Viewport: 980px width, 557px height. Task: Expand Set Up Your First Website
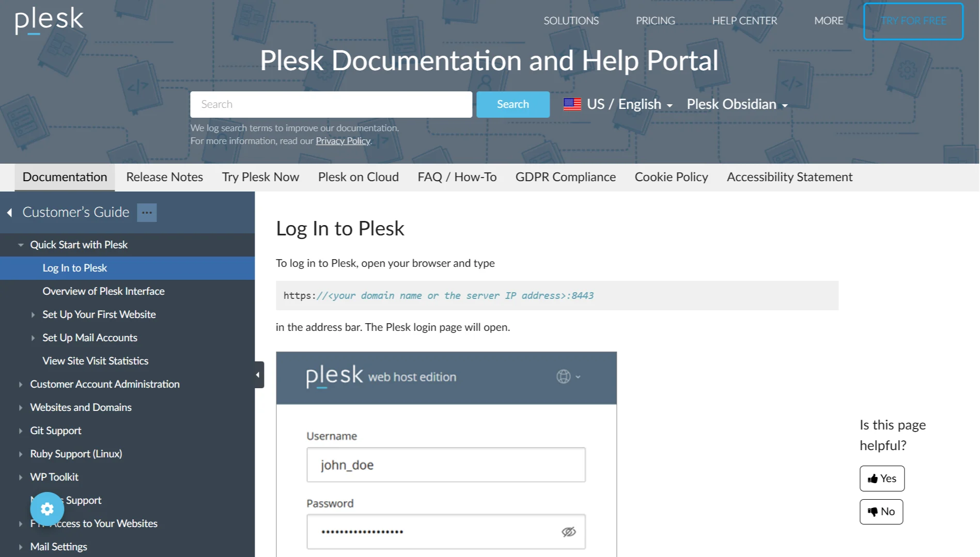pos(33,314)
